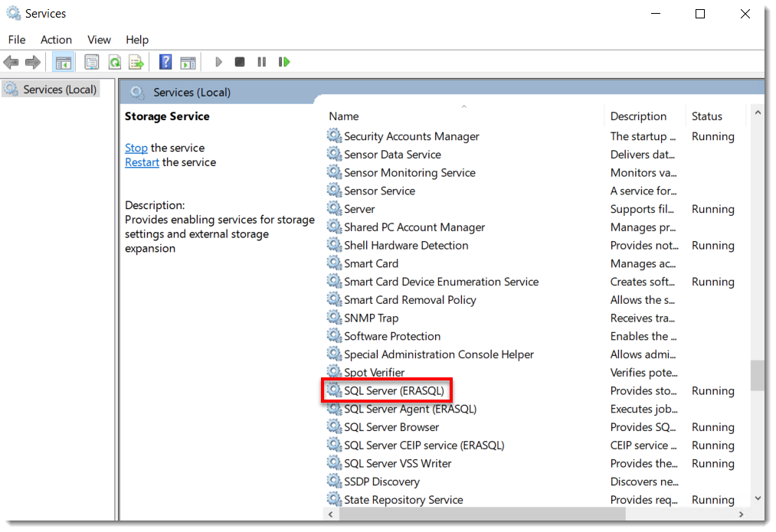Click Running status of SQL Server (ERASQL)
Screen dimensions: 776x532
(712, 391)
